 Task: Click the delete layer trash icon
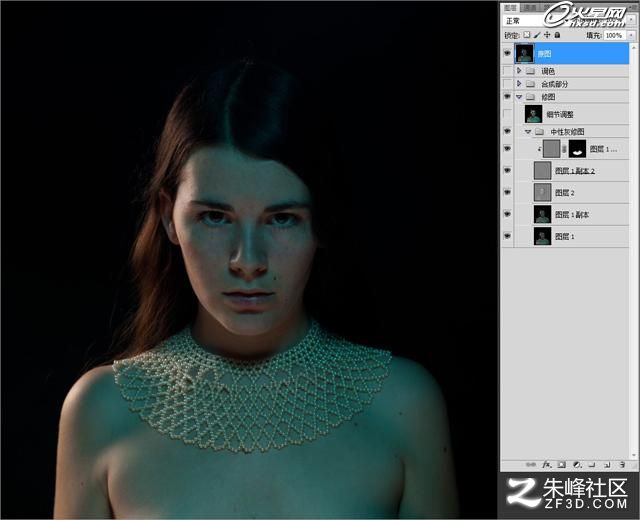click(x=622, y=464)
